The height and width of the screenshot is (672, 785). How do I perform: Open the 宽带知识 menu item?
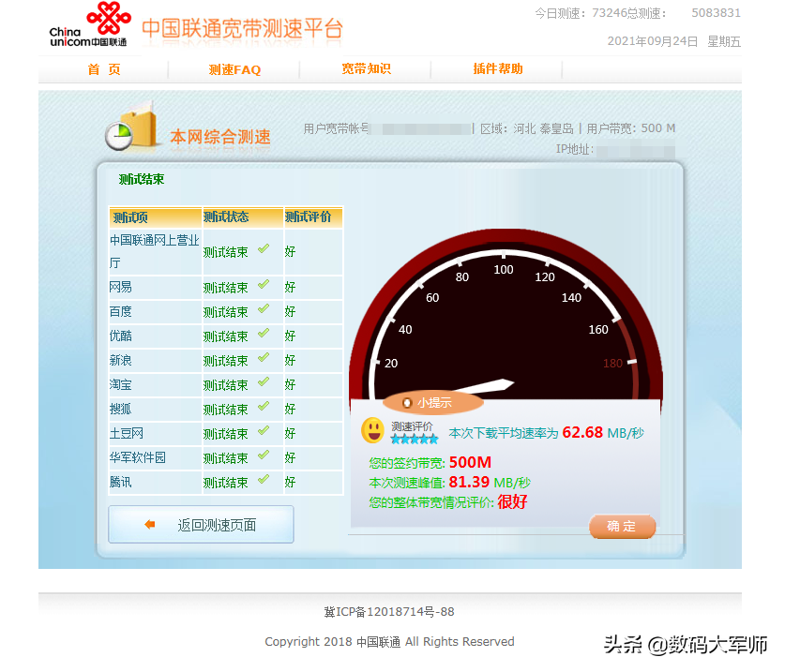(366, 68)
